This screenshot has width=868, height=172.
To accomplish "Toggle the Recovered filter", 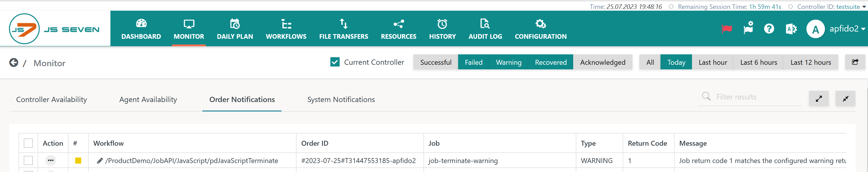I will pyautogui.click(x=551, y=62).
